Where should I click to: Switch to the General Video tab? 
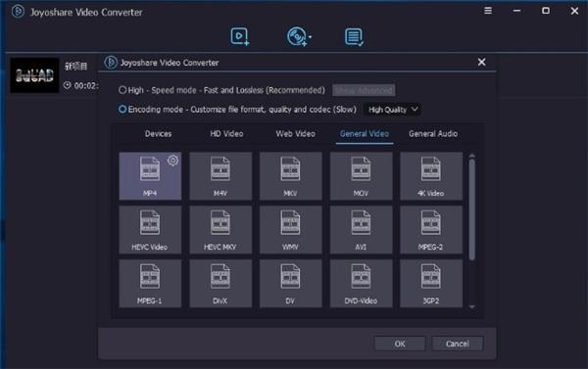[365, 134]
